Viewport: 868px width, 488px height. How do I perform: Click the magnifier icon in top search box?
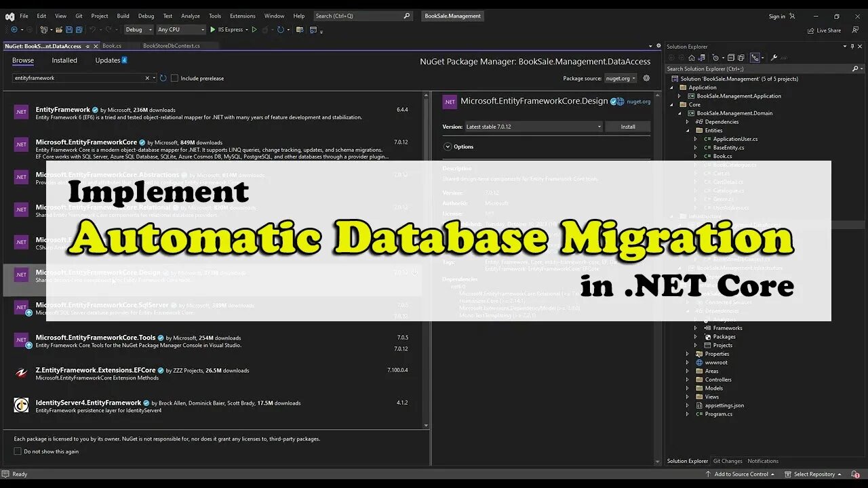point(406,16)
